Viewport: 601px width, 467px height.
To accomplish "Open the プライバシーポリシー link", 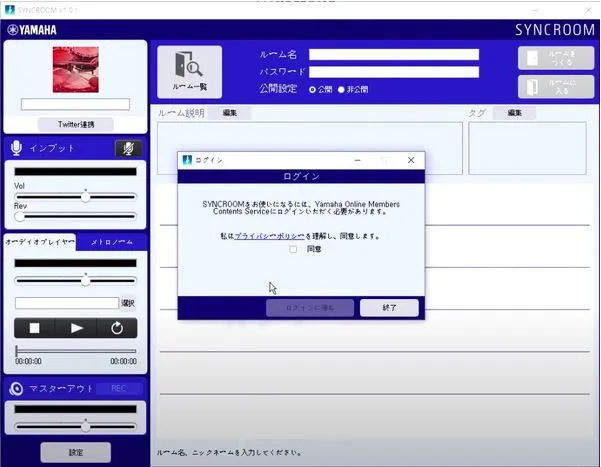I will [269, 236].
